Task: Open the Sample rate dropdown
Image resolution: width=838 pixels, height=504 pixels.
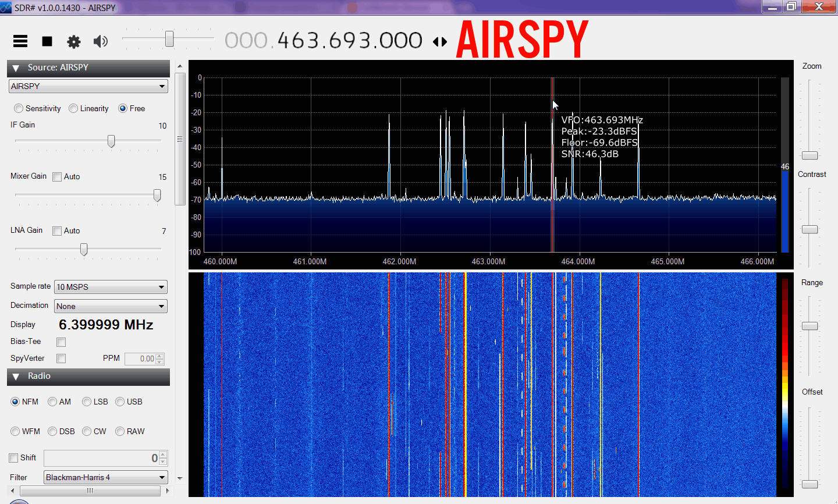Action: [111, 287]
